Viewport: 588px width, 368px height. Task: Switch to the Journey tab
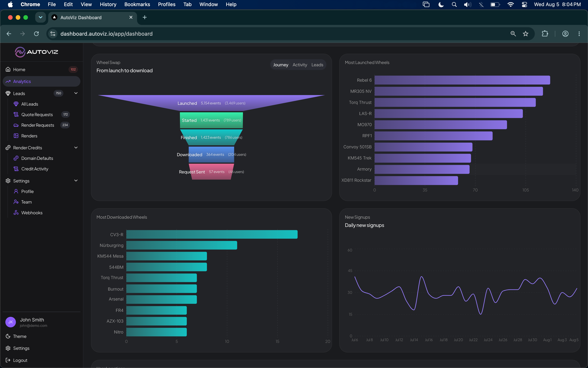[281, 65]
